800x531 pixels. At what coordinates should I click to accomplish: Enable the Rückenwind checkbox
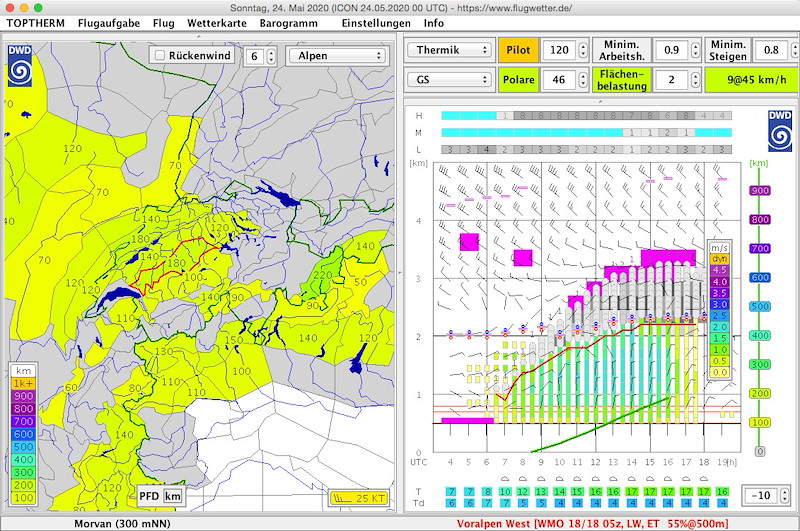(159, 56)
